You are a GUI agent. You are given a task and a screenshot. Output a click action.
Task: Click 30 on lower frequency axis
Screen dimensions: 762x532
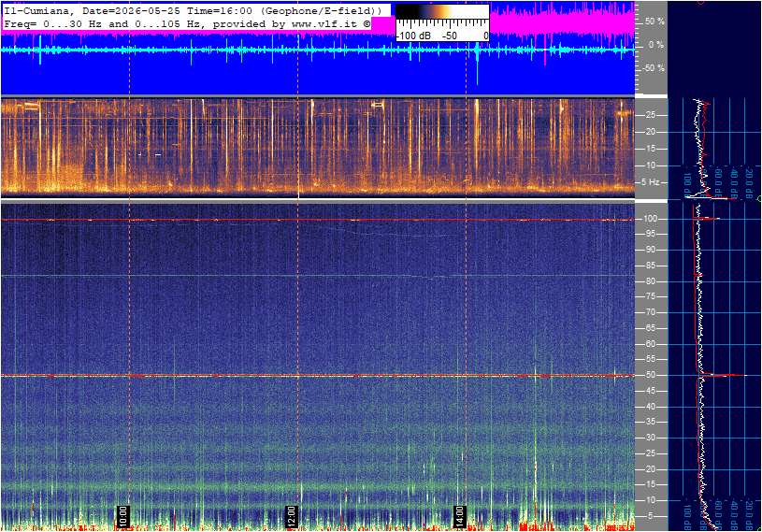tap(650, 438)
